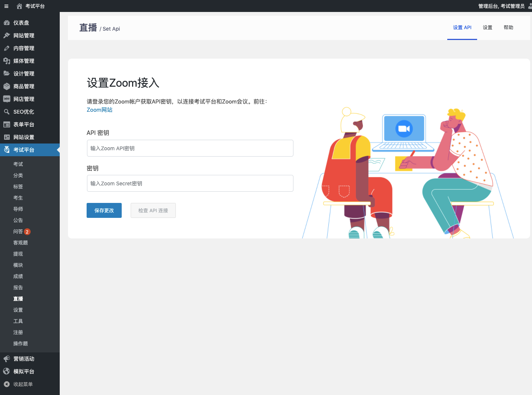The height and width of the screenshot is (395, 532).
Task: Click the 设计管理 folder icon
Action: [7, 74]
